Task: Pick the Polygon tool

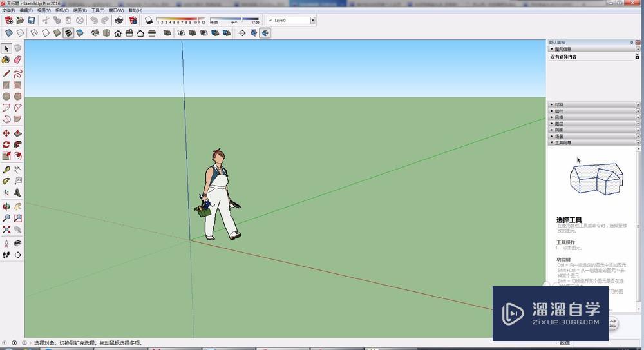Action: 17,96
